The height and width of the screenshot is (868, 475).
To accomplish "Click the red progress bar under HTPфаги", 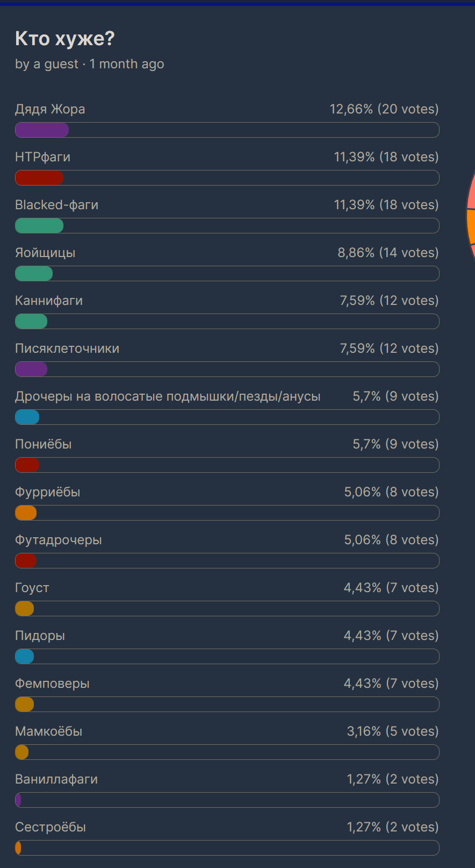I will coord(39,178).
